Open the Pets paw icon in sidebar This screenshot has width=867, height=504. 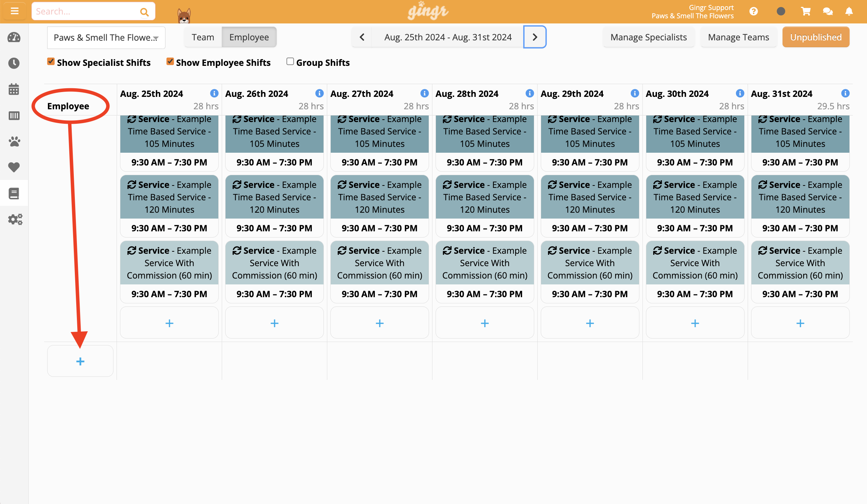14,141
